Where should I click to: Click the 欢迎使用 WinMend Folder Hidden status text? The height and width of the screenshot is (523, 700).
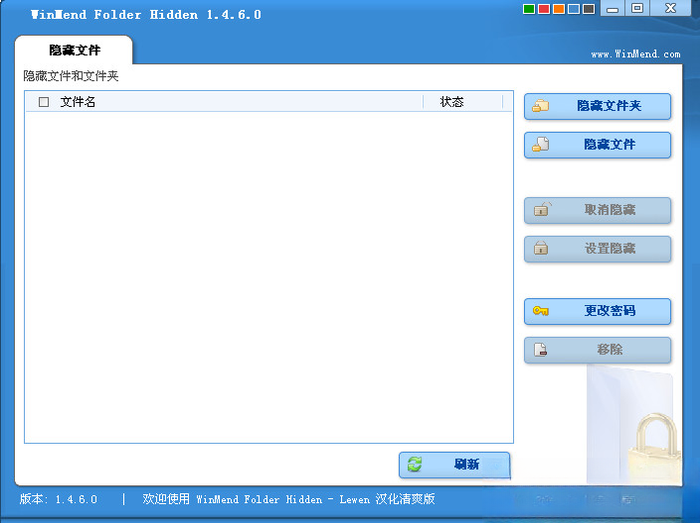288,499
